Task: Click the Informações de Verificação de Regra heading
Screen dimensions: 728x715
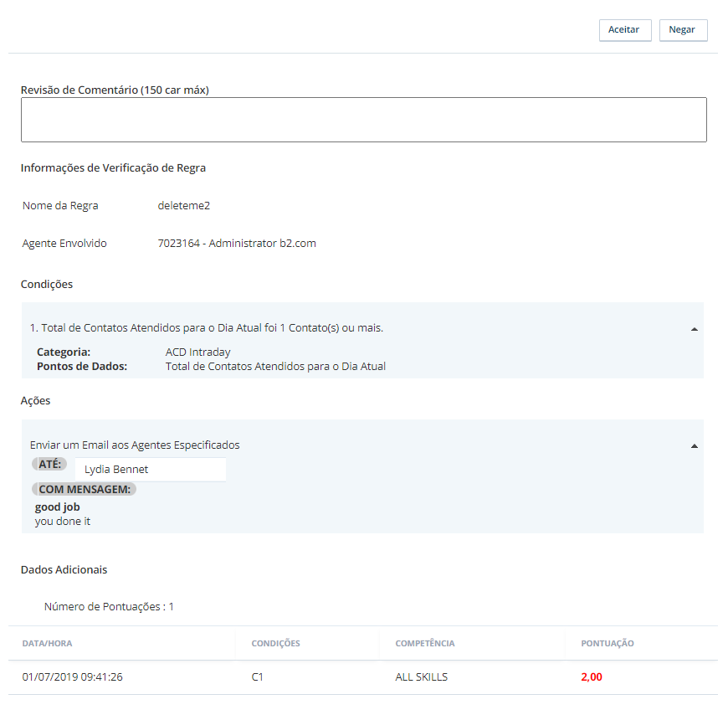Action: (113, 167)
